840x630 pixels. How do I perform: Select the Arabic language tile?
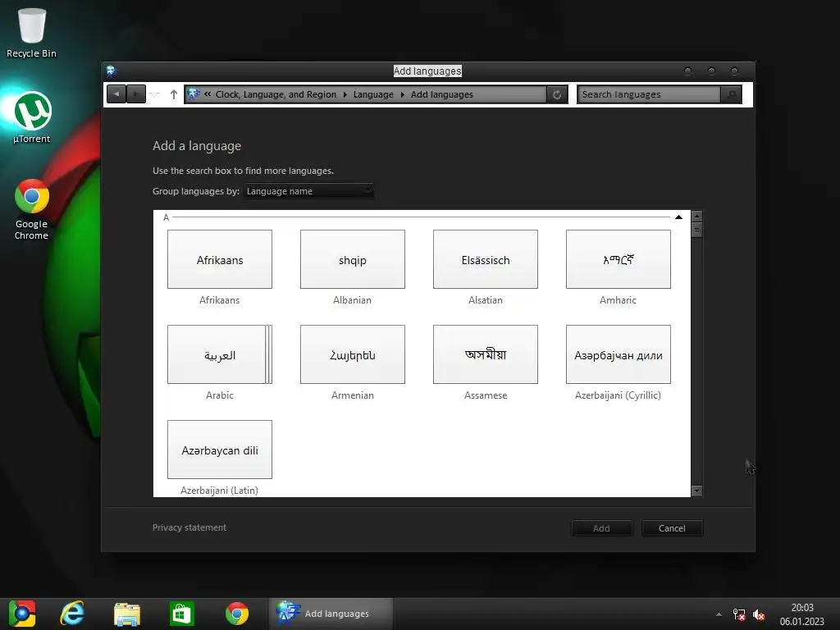(x=220, y=354)
